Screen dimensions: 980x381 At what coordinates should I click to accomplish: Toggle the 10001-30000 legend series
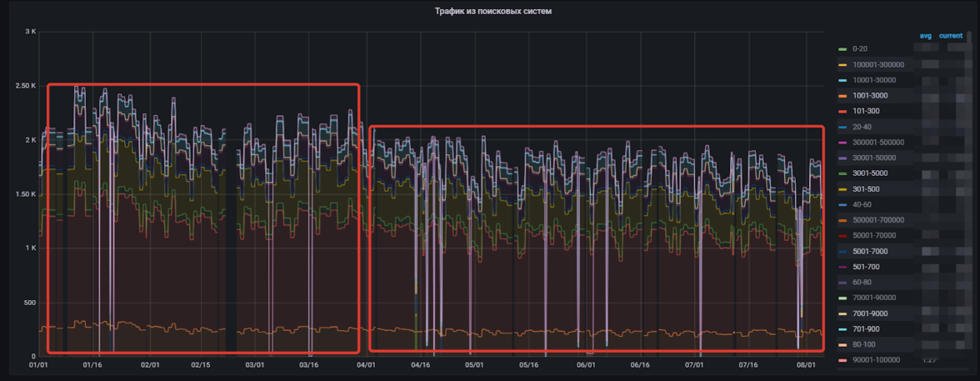[x=873, y=80]
